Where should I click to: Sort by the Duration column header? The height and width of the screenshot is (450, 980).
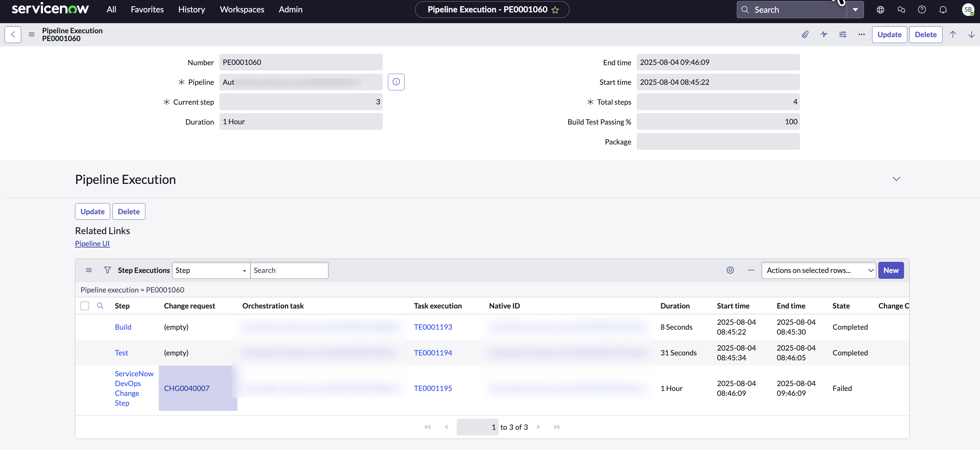tap(675, 306)
